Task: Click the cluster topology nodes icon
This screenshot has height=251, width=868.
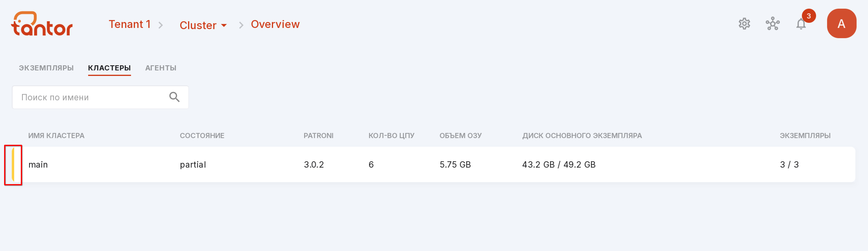Action: pyautogui.click(x=772, y=24)
